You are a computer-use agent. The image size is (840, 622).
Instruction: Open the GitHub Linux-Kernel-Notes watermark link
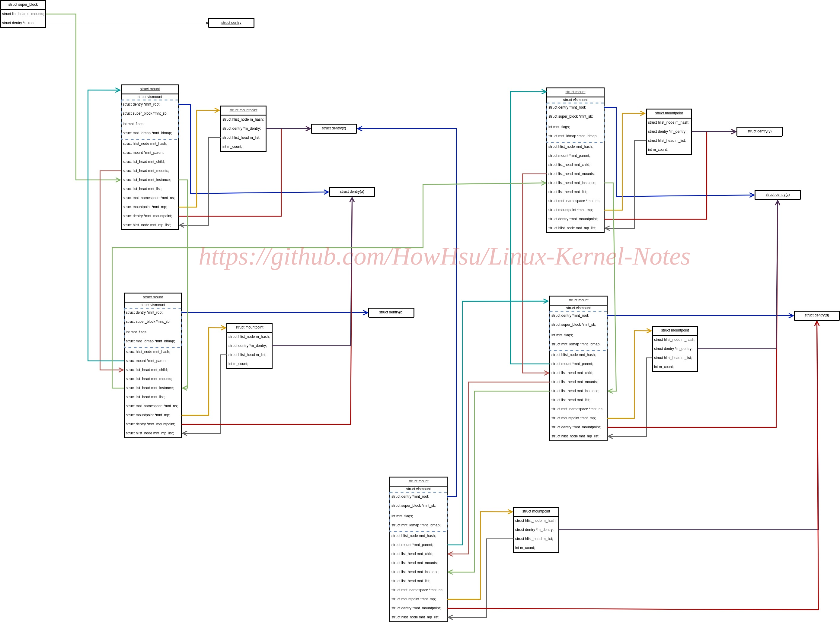pyautogui.click(x=445, y=257)
